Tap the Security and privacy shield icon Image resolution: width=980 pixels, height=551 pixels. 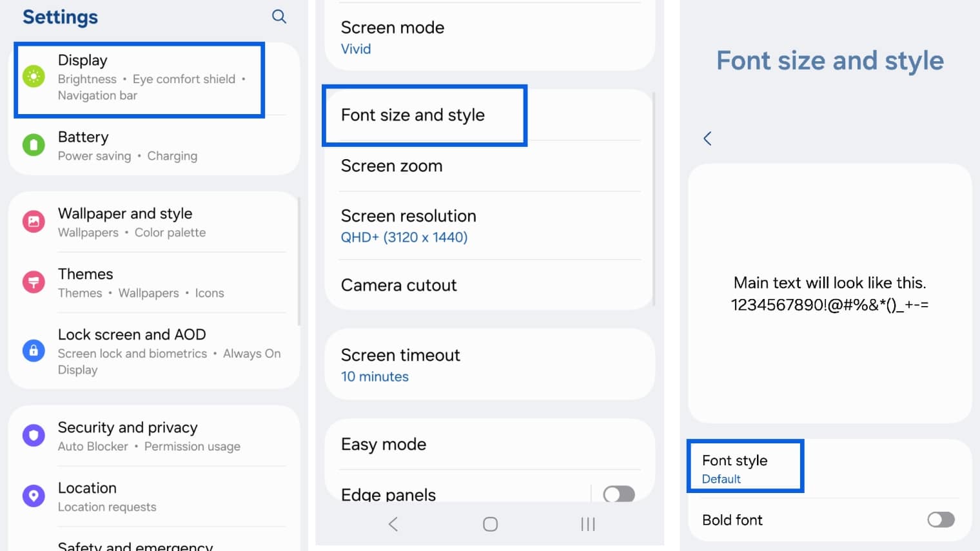tap(34, 436)
